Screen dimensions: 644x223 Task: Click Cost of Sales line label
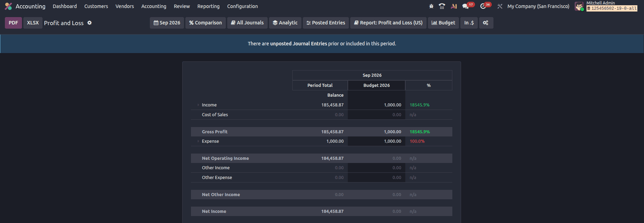pyautogui.click(x=215, y=115)
